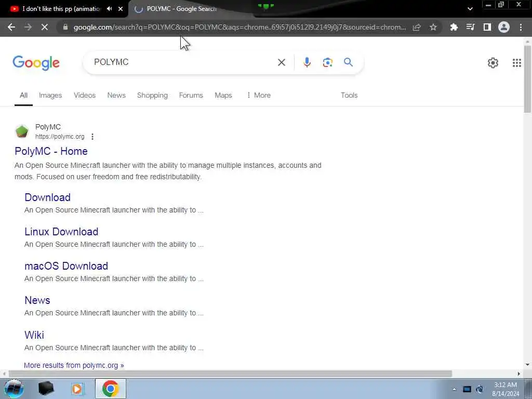Click the PolyMC result description snippet
The height and width of the screenshot is (399, 532).
[x=168, y=171]
